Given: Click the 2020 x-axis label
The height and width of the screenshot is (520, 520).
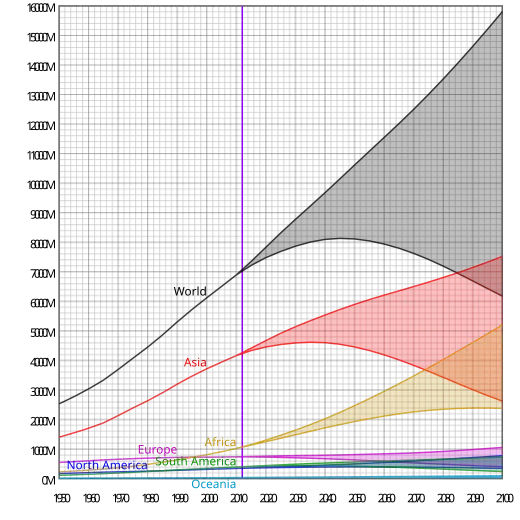Looking at the screenshot, I should point(269,498).
